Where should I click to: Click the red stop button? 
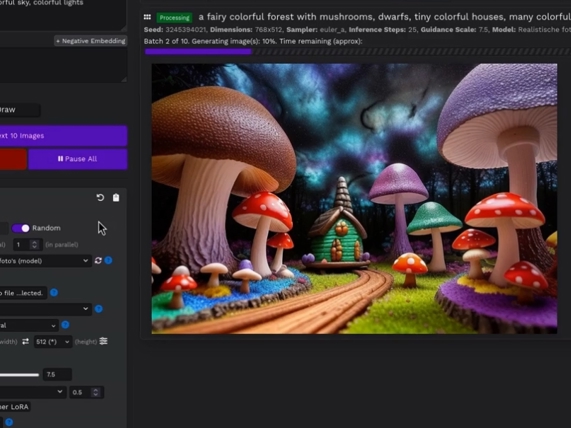tap(13, 159)
